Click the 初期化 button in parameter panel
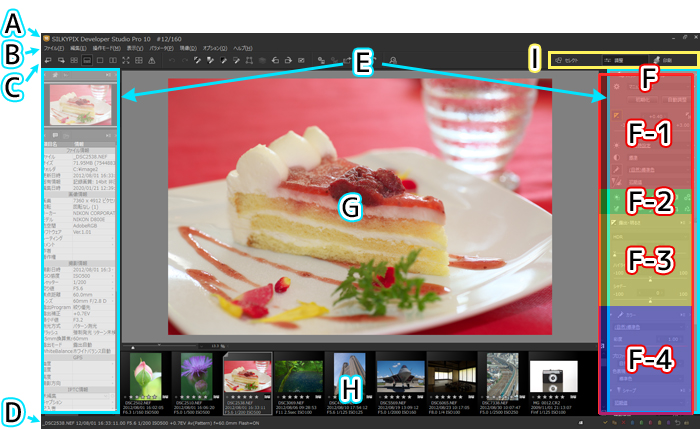Viewport: 700px width, 429px height. (642, 100)
